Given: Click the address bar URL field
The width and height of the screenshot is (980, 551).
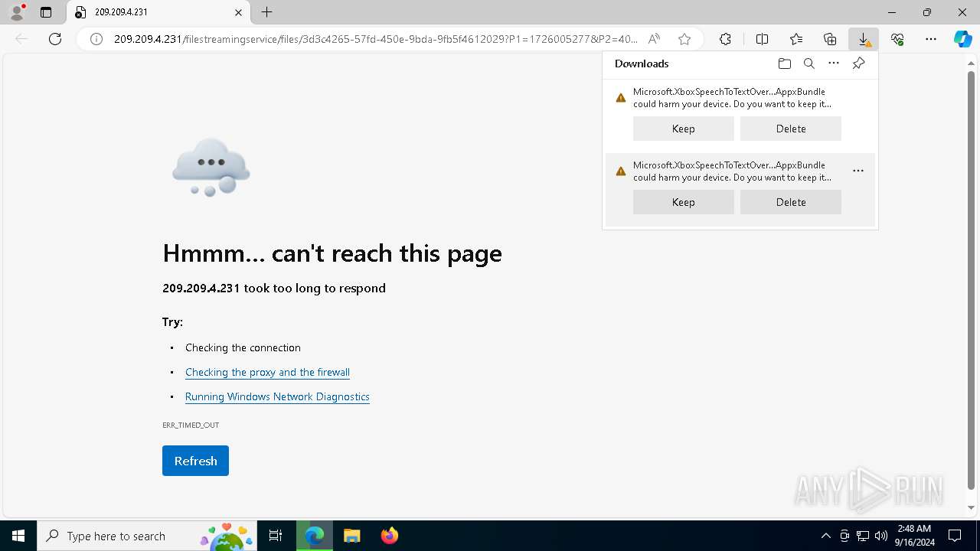Looking at the screenshot, I should click(x=375, y=39).
